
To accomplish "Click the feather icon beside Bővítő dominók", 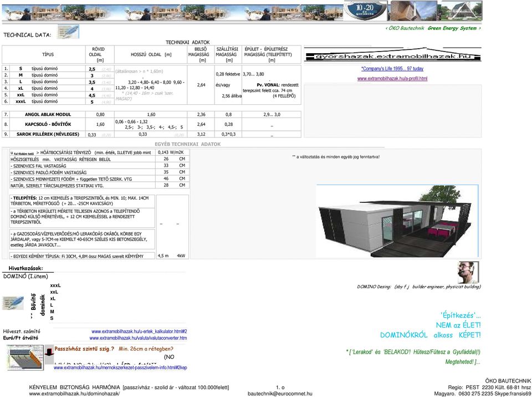I will click(13, 303).
